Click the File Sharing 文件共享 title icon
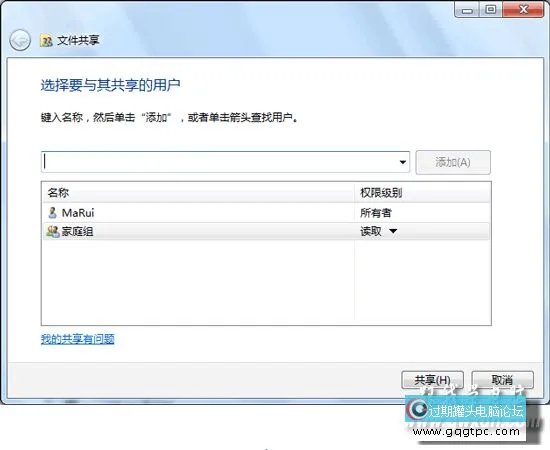Viewport: 550px width, 450px height. click(46, 41)
